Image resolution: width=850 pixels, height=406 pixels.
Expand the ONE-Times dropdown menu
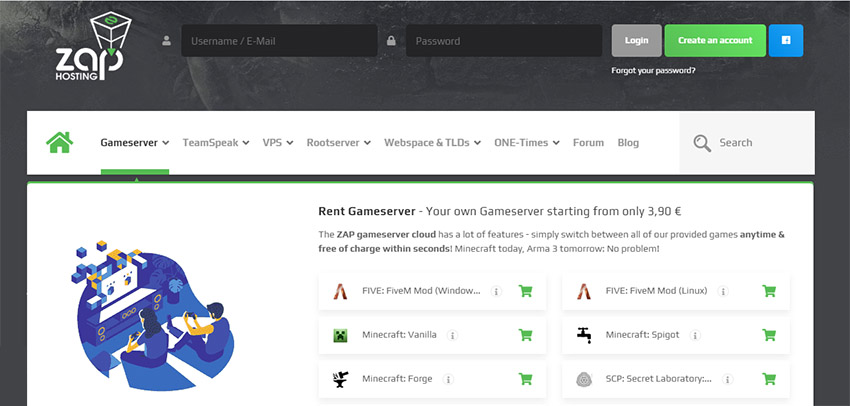(x=527, y=143)
